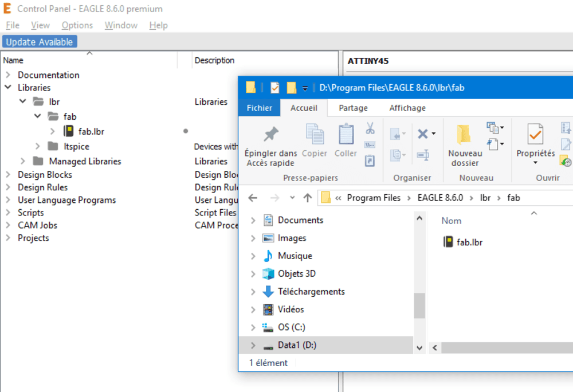Screen dimensions: 573x392
Task: Click the forward arrow in Explorer
Action: tap(274, 198)
